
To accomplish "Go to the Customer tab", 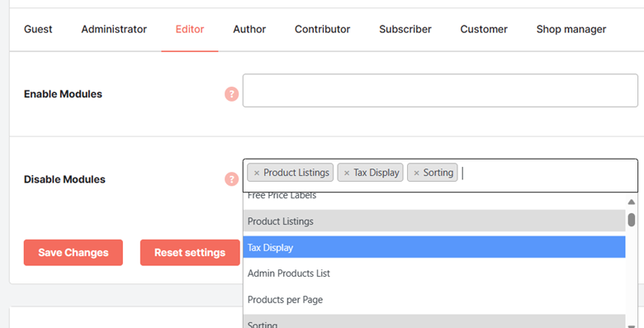I will point(484,29).
